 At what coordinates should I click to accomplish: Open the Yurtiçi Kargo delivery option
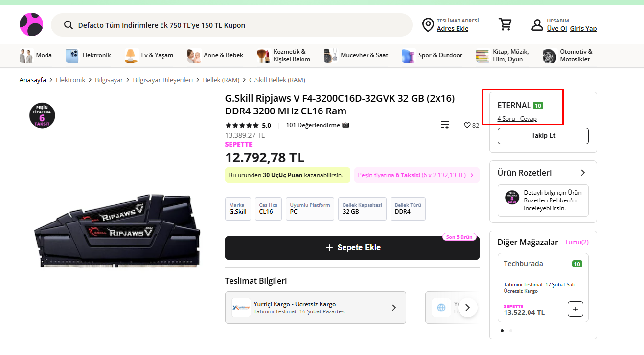[316, 308]
